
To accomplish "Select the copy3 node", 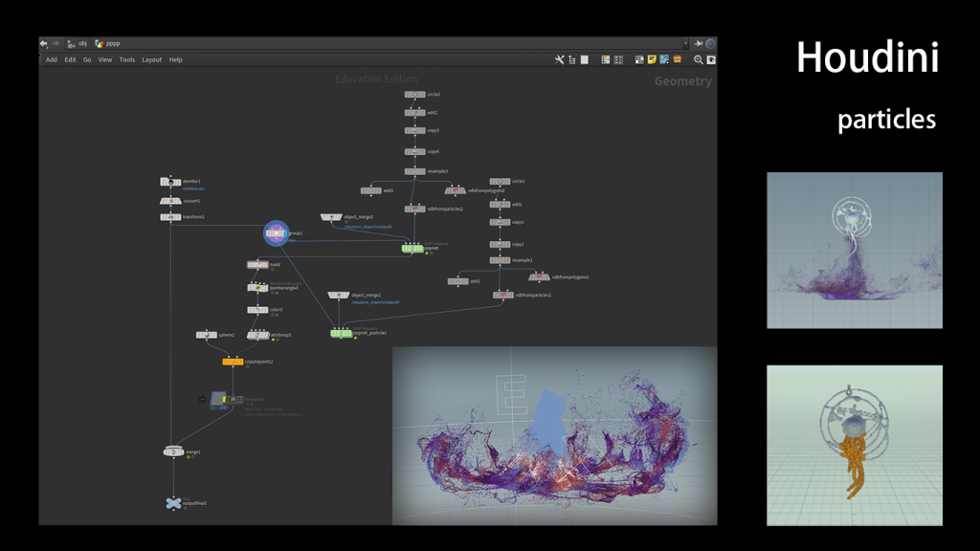I will (415, 130).
